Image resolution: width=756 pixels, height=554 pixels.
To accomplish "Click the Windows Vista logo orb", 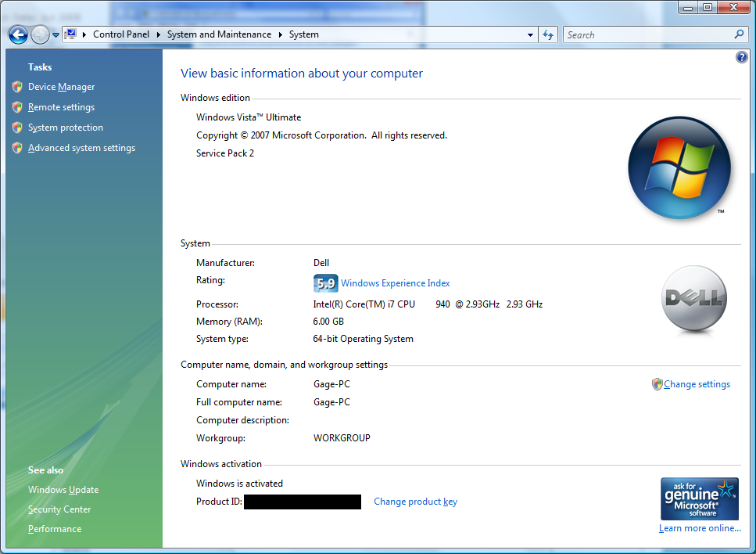I will click(679, 167).
